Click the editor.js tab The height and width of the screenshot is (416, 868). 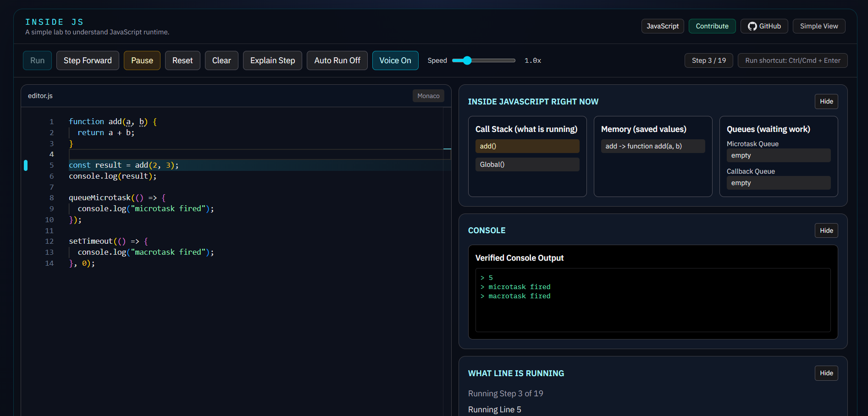(x=40, y=96)
